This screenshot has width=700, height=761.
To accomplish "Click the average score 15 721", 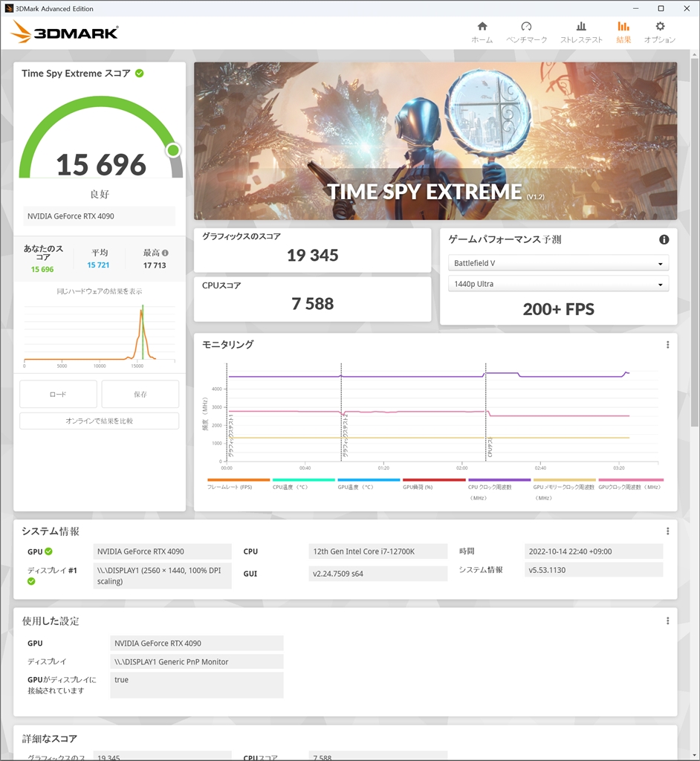I will pyautogui.click(x=99, y=265).
